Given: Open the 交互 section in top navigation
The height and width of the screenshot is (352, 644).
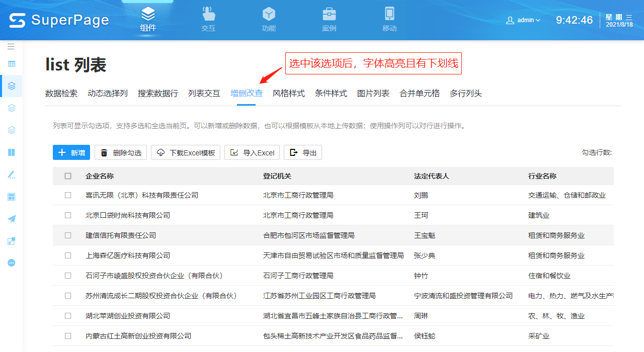Looking at the screenshot, I should coord(208,19).
